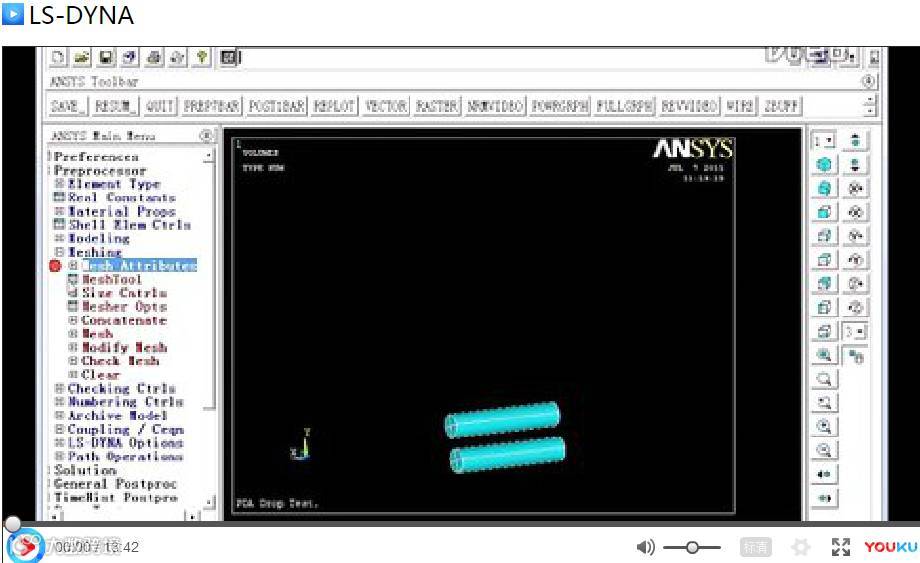This screenshot has width=920, height=563.
Task: Select the Oblique View icon
Action: coord(824,189)
